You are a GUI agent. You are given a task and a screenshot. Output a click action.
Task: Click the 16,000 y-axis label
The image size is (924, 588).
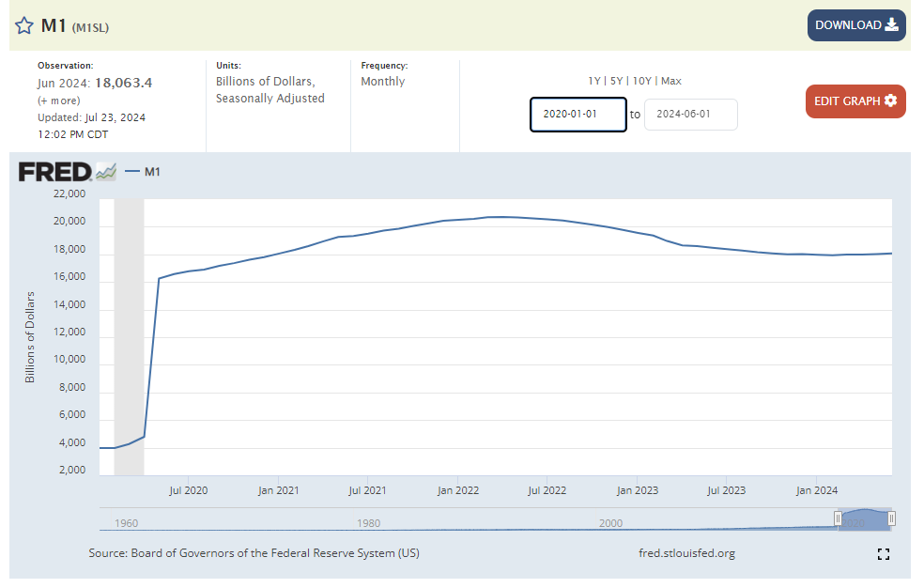[x=69, y=276]
